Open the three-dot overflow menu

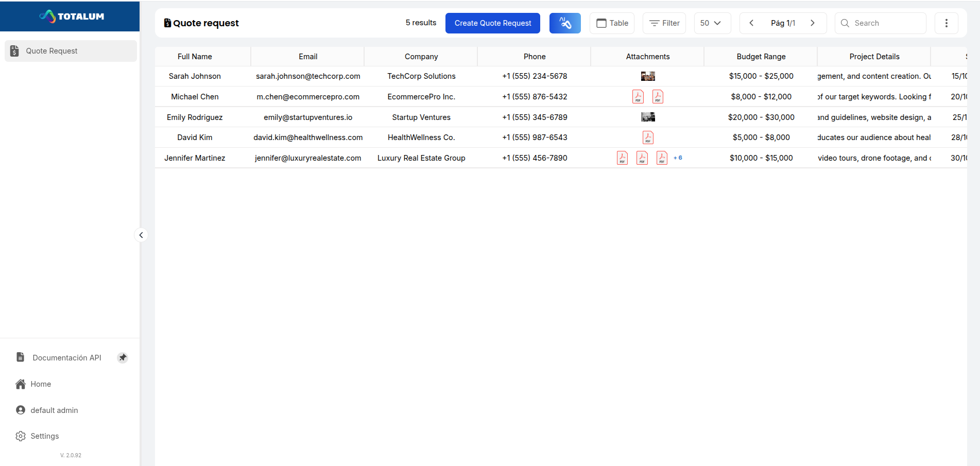pos(947,23)
